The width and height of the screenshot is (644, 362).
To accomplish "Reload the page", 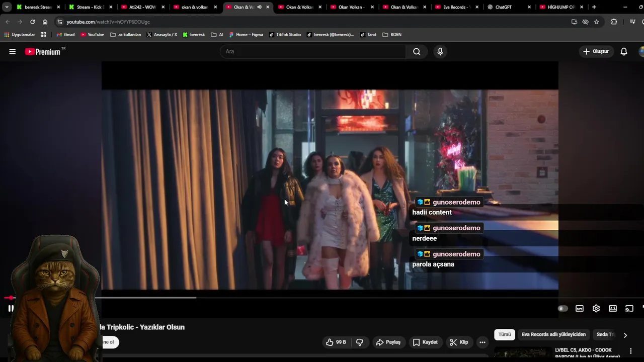I will pyautogui.click(x=32, y=22).
